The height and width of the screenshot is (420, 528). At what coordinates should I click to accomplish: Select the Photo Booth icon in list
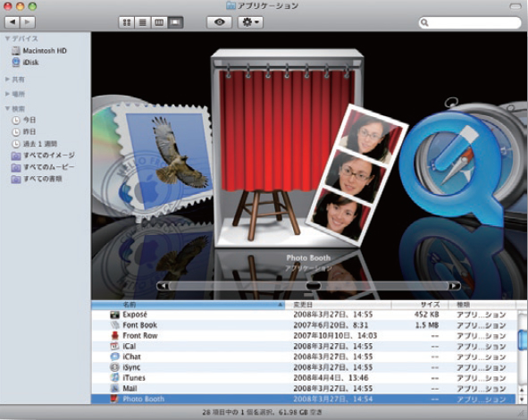click(115, 399)
